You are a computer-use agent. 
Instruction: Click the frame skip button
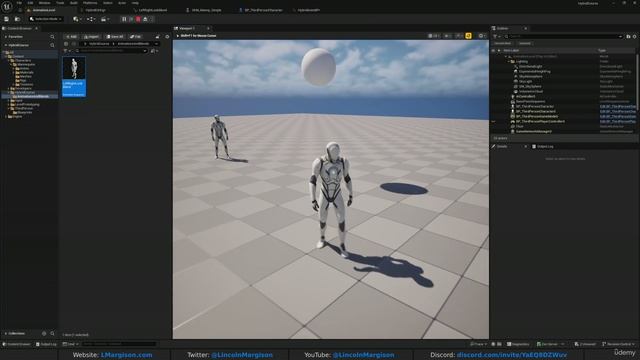click(131, 19)
